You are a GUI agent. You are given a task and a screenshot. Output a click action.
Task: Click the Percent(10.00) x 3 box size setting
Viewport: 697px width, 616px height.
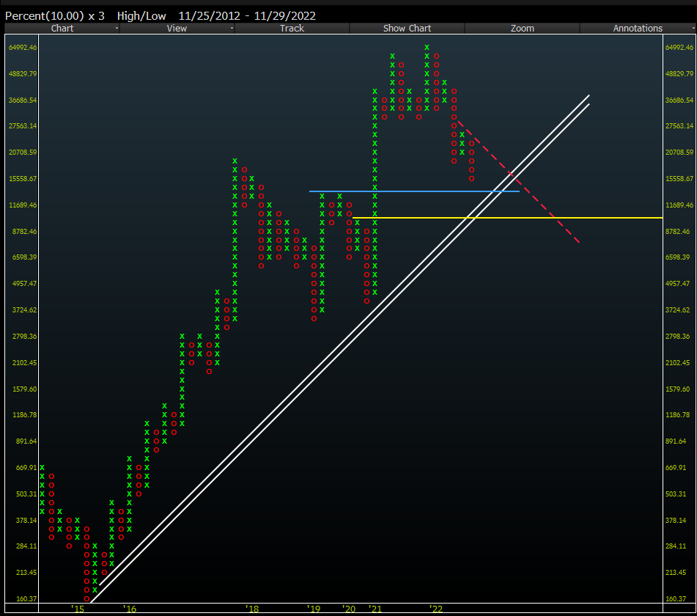pyautogui.click(x=55, y=15)
